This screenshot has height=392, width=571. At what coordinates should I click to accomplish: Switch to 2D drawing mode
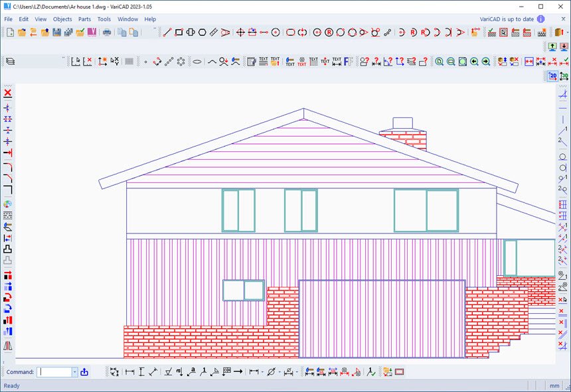pos(552,76)
